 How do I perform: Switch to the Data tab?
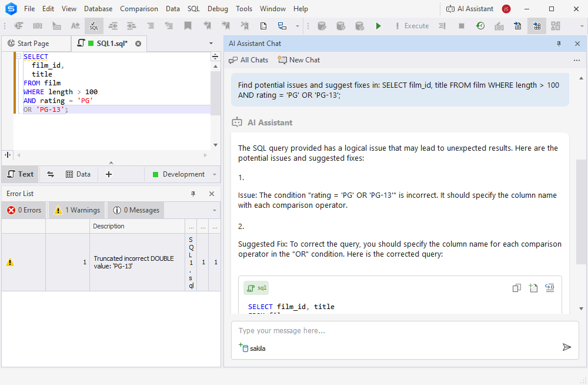pos(78,174)
